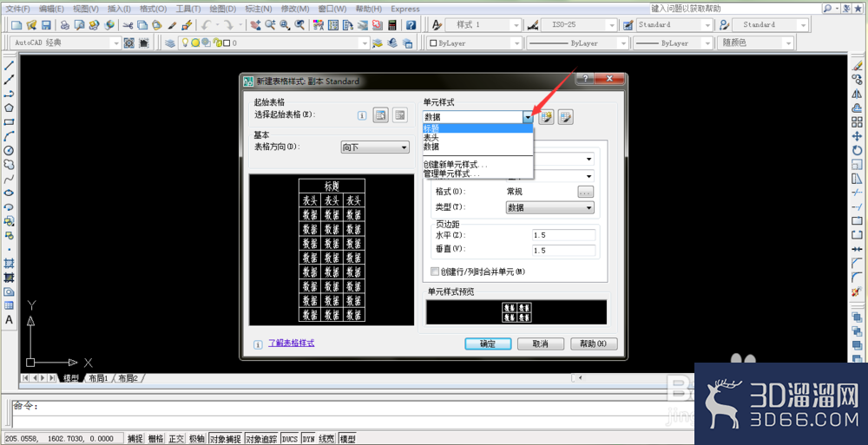Apply Match Properties brush

(x=172, y=25)
